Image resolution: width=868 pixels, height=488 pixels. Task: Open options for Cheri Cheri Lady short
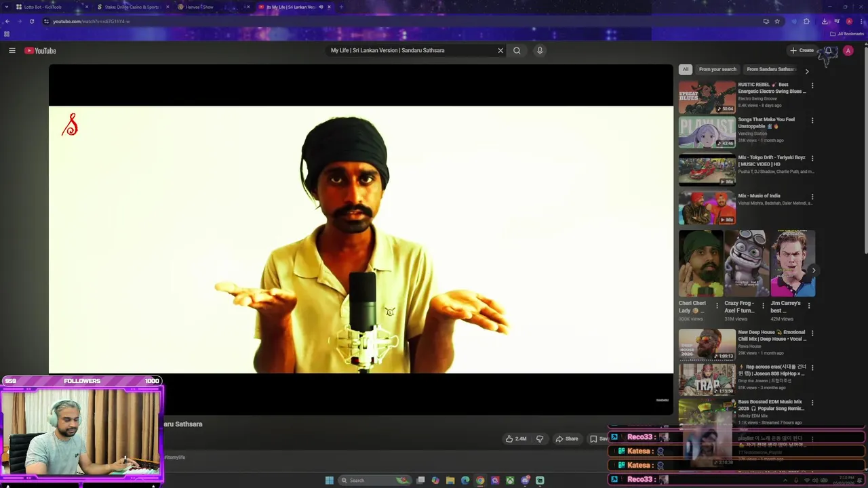click(x=717, y=306)
